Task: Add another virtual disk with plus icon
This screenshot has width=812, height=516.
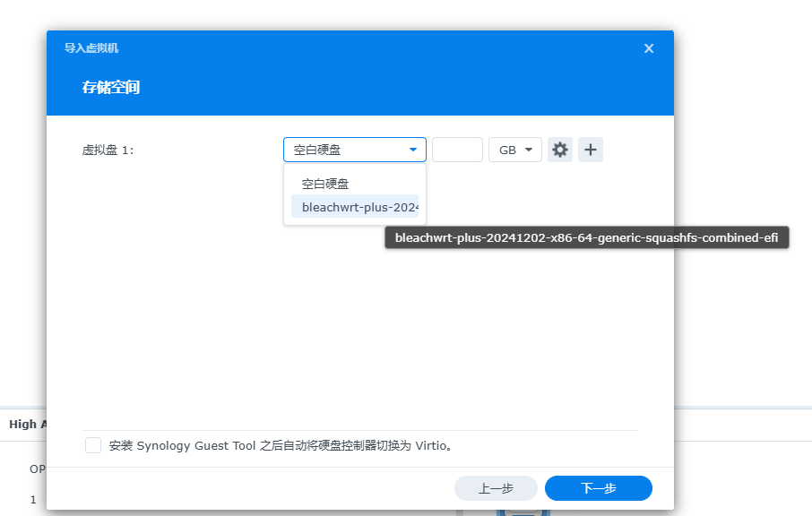Action: pos(591,150)
